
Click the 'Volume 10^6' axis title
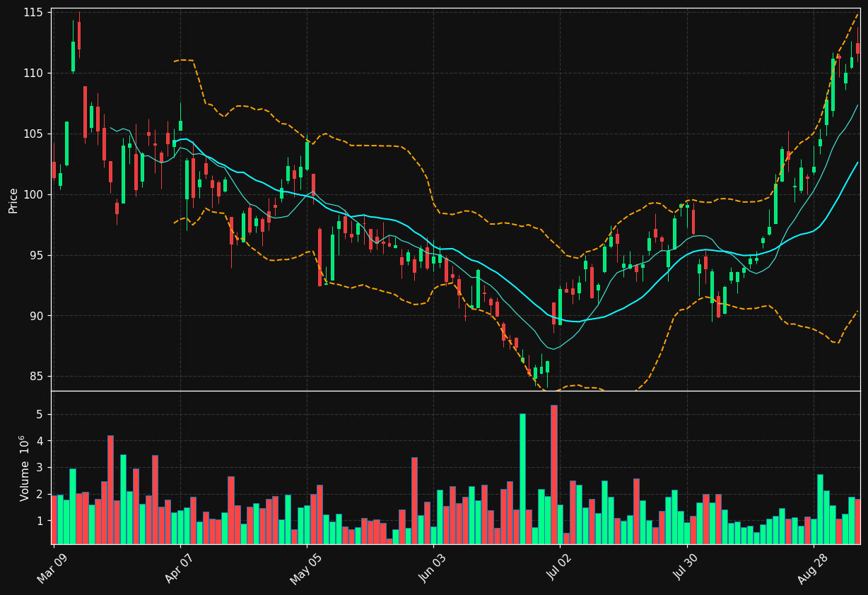pos(25,468)
